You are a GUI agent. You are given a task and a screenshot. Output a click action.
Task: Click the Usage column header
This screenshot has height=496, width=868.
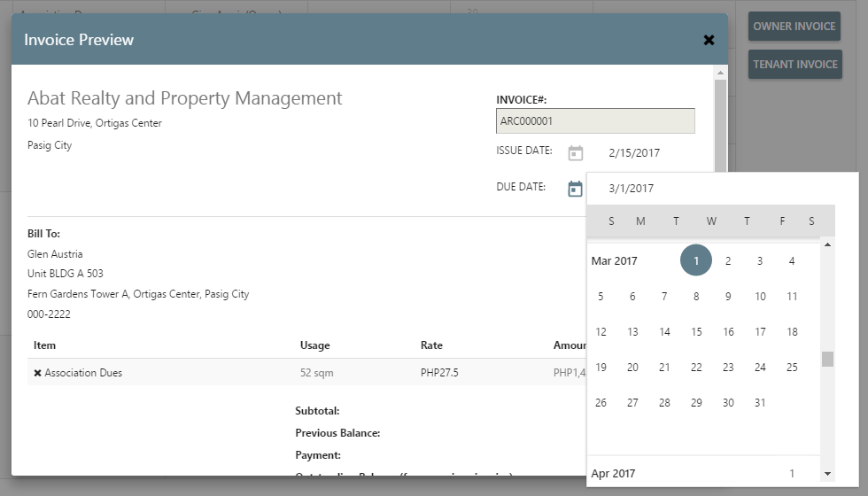coord(315,345)
